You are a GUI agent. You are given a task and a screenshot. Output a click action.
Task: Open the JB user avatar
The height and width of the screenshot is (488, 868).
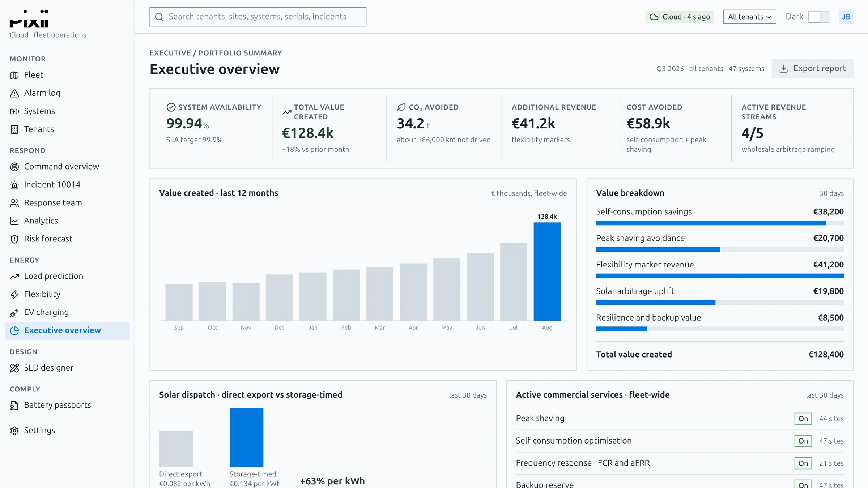[x=846, y=17]
